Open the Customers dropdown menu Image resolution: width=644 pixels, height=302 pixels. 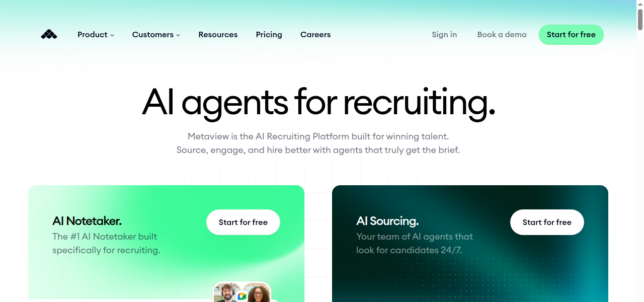[156, 35]
